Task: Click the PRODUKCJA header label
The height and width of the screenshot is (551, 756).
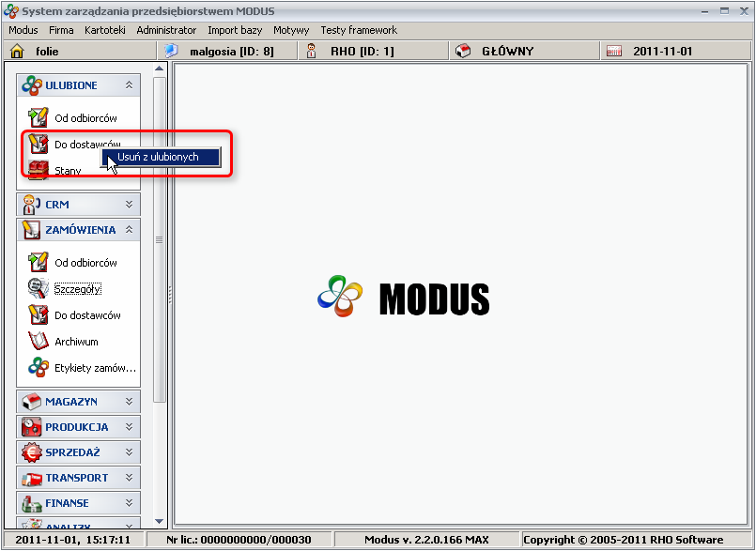Action: pos(77,427)
